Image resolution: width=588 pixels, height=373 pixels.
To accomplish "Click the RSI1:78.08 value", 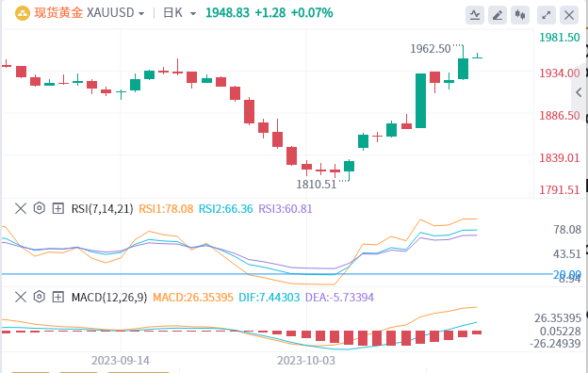I will click(x=166, y=209).
